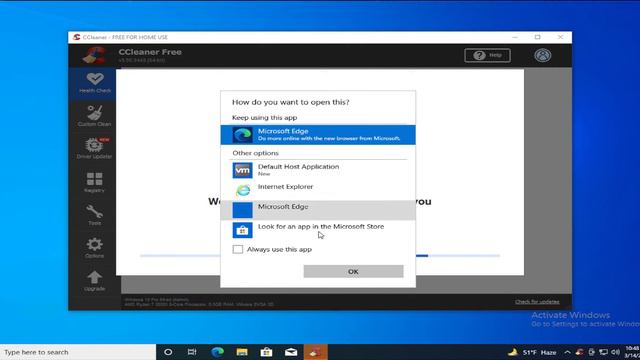
Task: Click the network icon in system tray
Action: point(603,352)
